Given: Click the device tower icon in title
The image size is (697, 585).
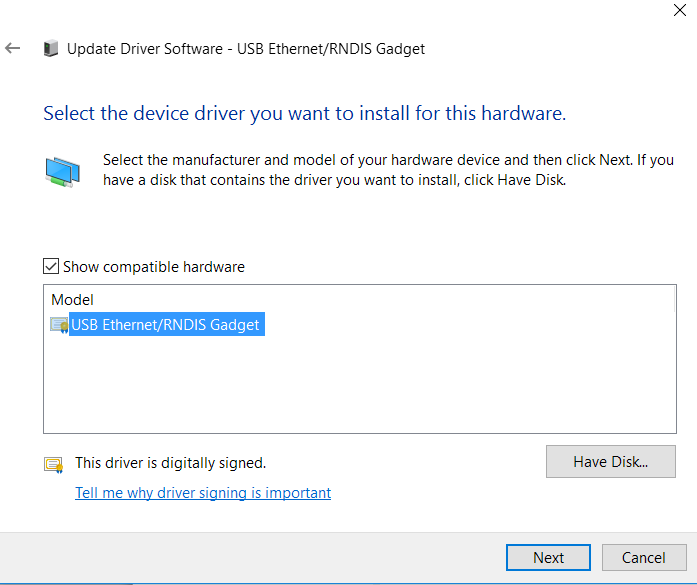Looking at the screenshot, I should point(51,48).
